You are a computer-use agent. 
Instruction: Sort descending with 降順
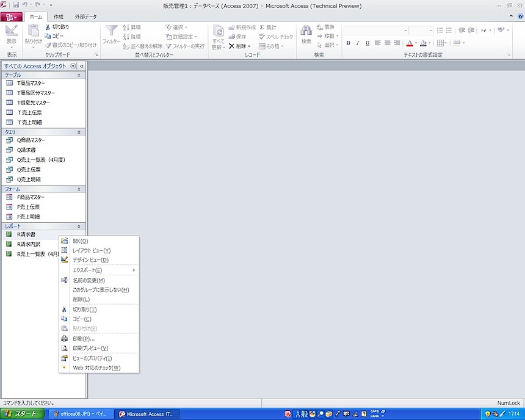tap(132, 36)
